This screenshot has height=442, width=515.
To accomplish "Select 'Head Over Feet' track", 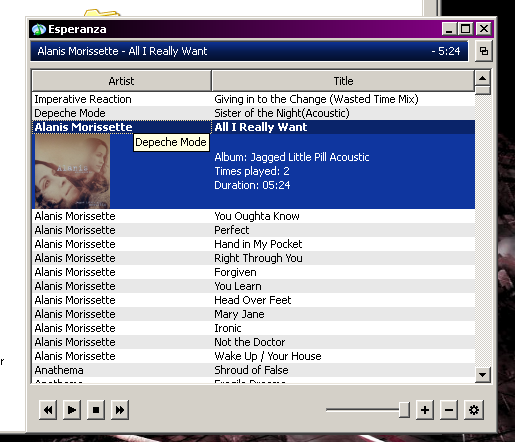I will coord(253,300).
